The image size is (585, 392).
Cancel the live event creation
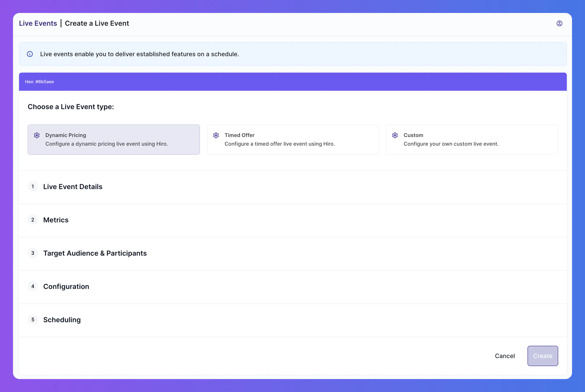[x=505, y=356]
